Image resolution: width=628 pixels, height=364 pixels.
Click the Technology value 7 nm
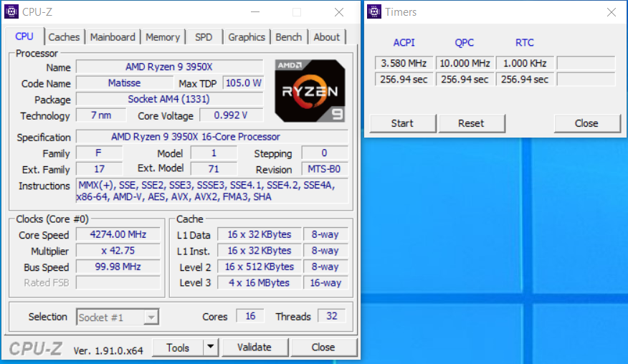click(101, 115)
